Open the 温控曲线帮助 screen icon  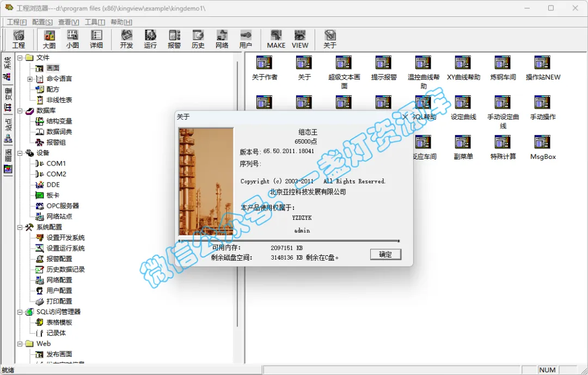tap(424, 72)
